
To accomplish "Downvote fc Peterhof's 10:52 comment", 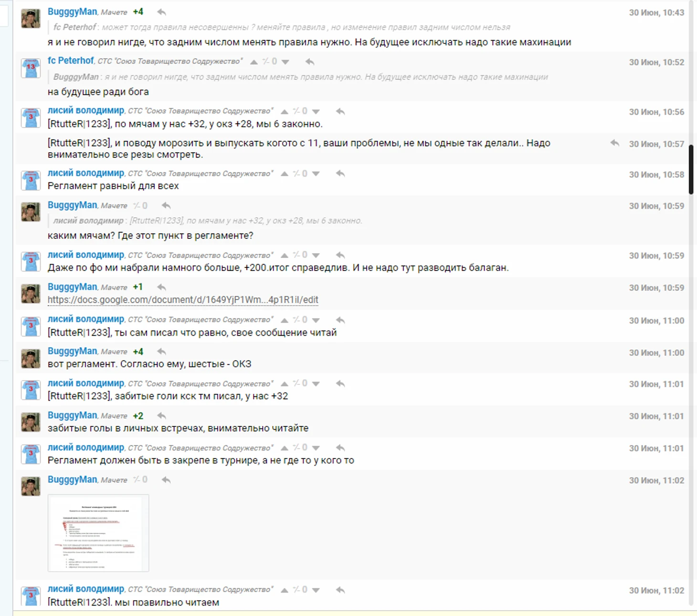I will (x=285, y=62).
